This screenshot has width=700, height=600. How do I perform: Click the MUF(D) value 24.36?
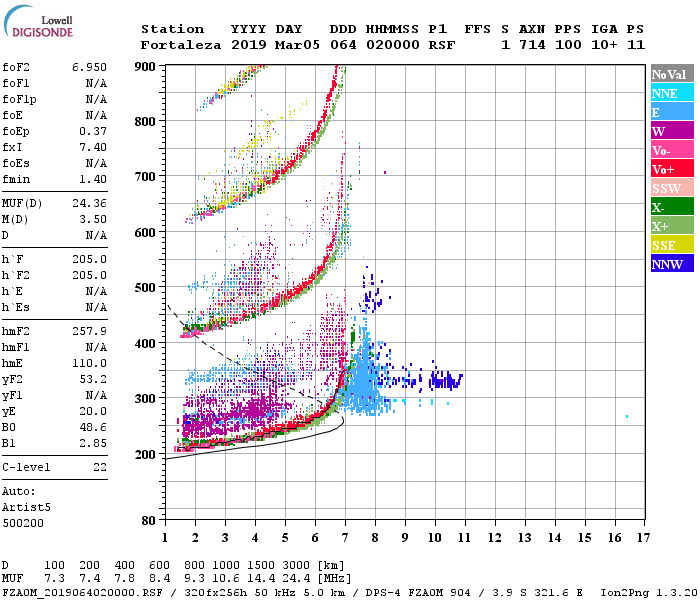(89, 204)
